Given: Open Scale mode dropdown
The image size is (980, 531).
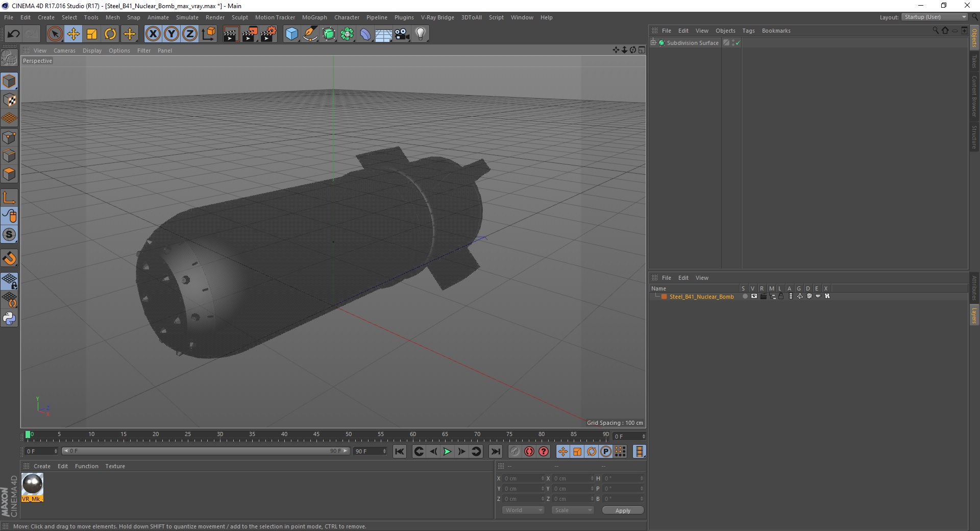Looking at the screenshot, I should 572,510.
